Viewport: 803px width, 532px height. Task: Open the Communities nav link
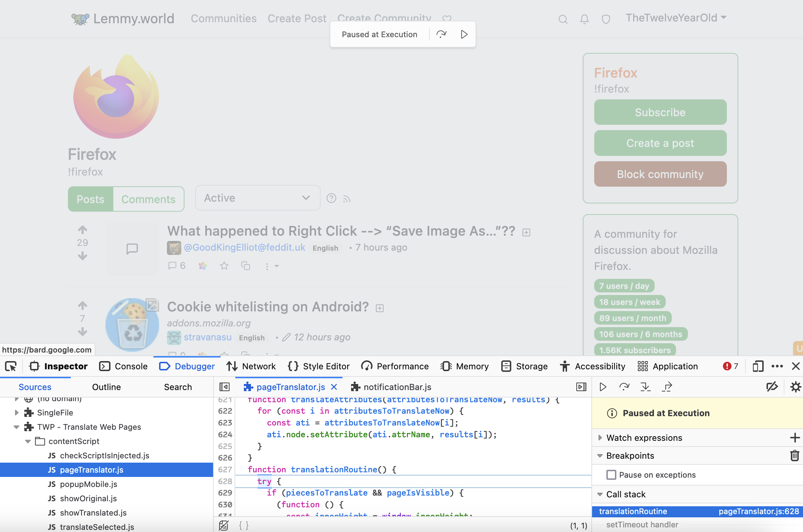(223, 19)
